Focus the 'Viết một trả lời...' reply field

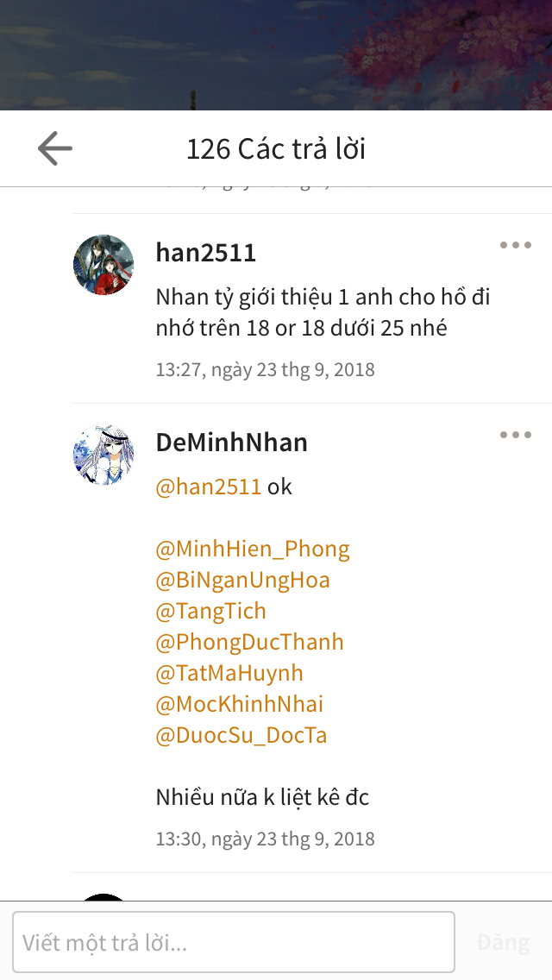point(234,942)
